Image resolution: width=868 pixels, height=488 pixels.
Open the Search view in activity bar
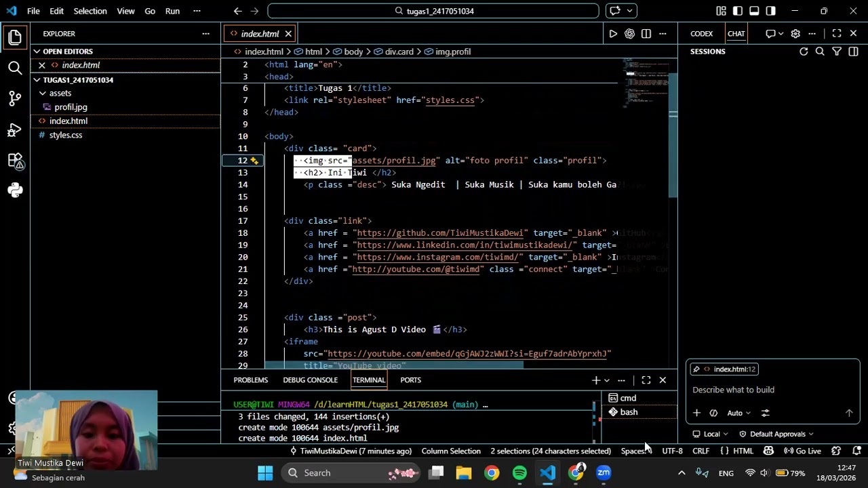(x=15, y=68)
